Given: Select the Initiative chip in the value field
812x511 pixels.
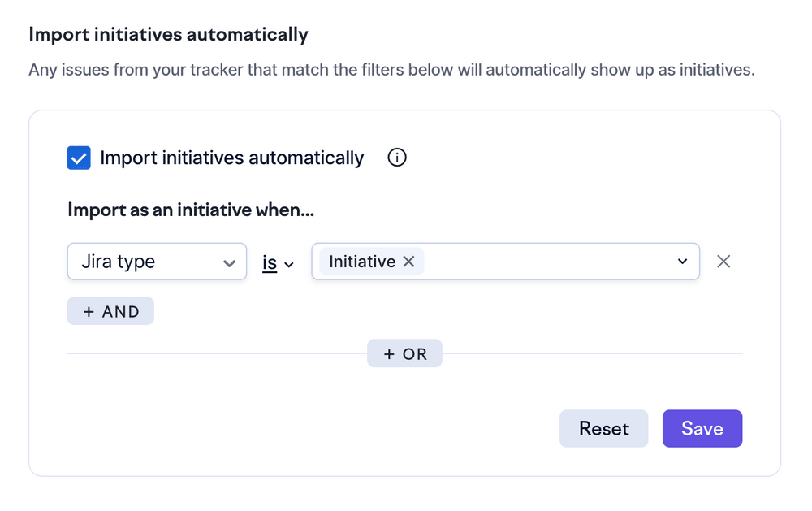Looking at the screenshot, I should 361,262.
